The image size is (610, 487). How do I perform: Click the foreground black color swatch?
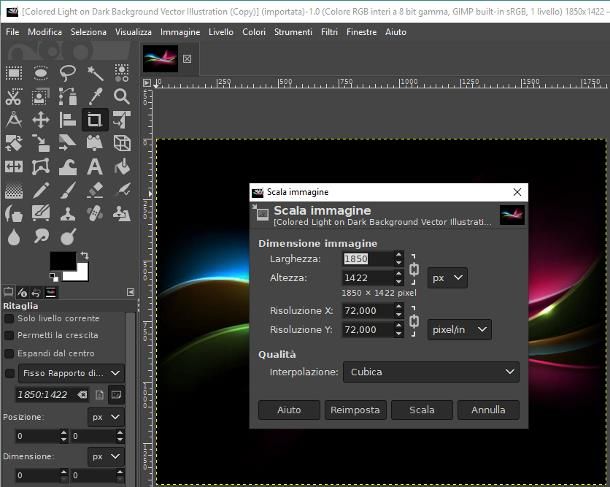(63, 261)
